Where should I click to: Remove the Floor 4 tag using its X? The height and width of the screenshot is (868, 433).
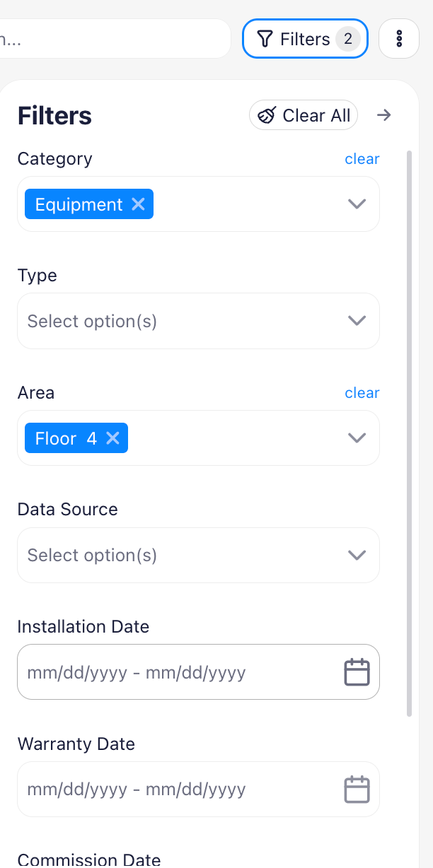click(x=112, y=438)
